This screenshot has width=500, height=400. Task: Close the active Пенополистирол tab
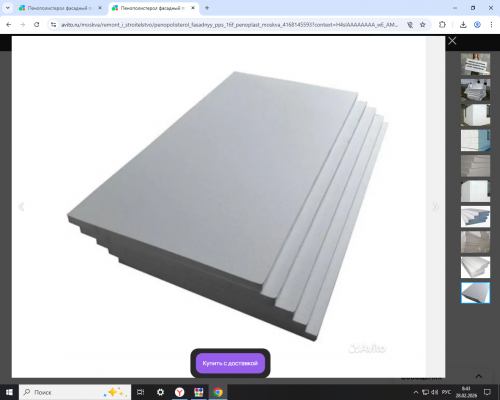[193, 8]
